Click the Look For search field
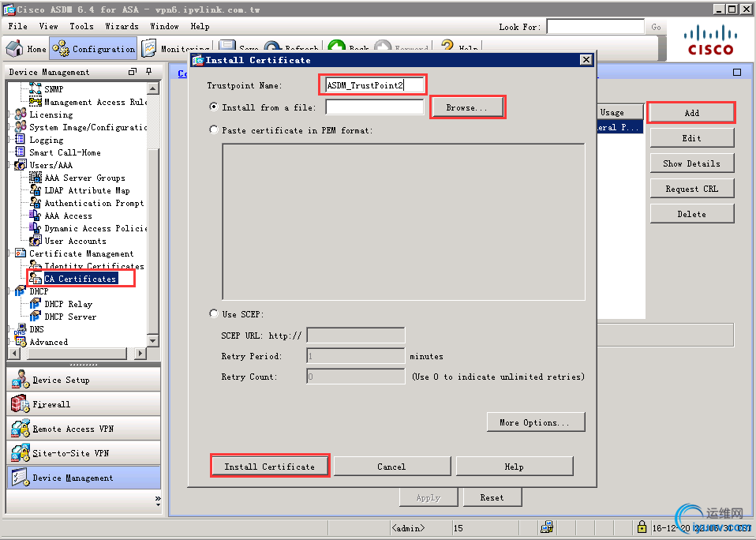This screenshot has width=756, height=540. click(596, 27)
